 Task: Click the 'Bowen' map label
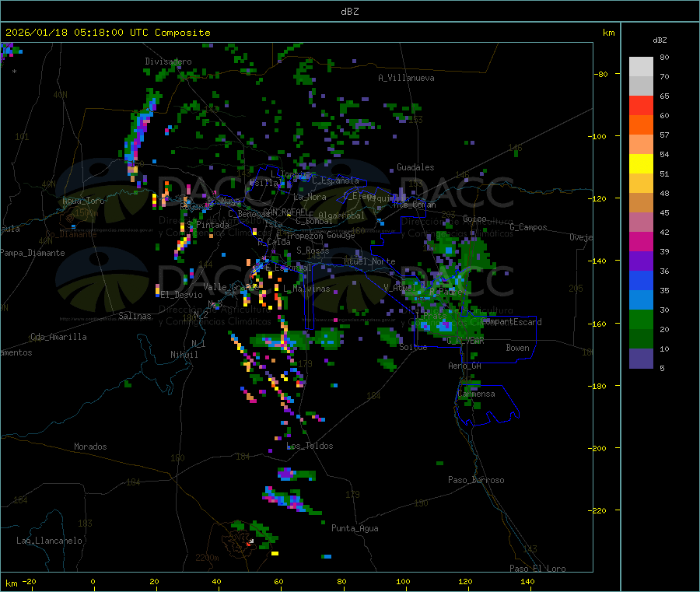(x=517, y=348)
